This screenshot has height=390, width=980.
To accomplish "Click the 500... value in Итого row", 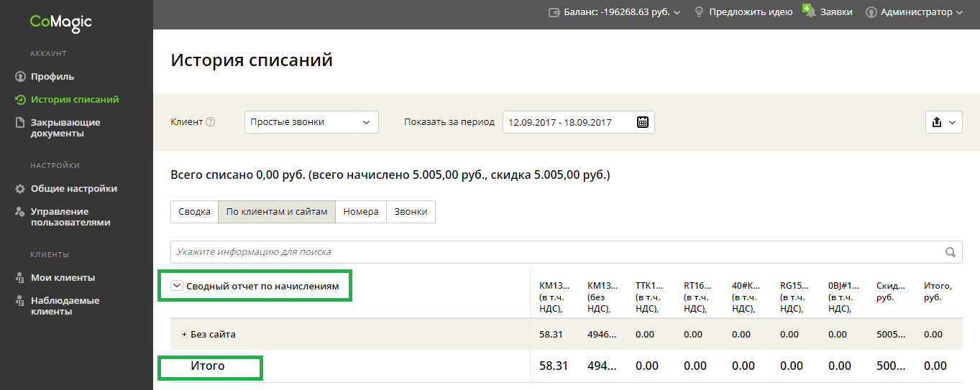I will pos(890,366).
